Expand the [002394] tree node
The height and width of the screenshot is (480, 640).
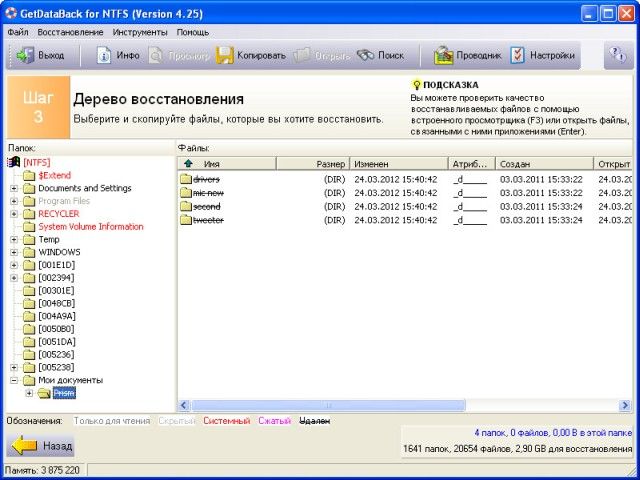click(x=14, y=278)
